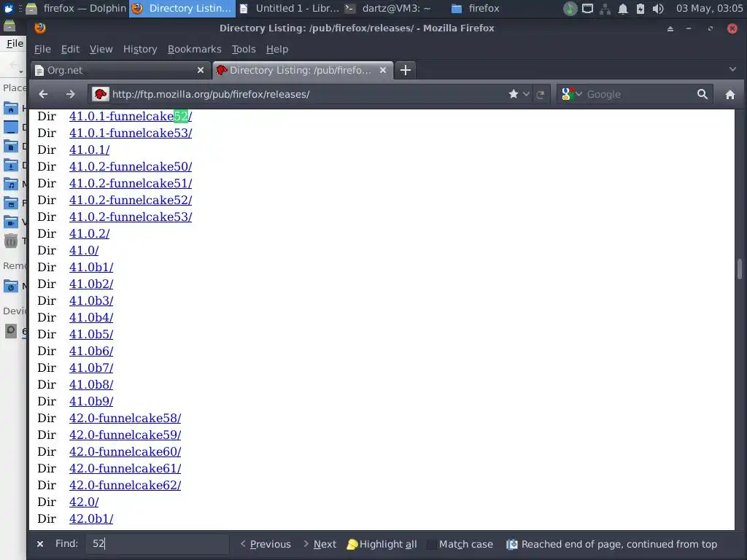Open the Dolphin File menu behind Firefox
Viewport: 747px width, 560px height.
click(15, 43)
